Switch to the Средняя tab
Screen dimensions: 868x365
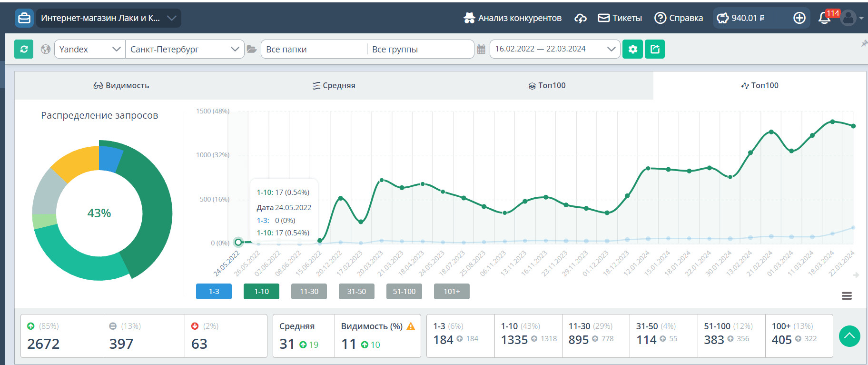(334, 86)
